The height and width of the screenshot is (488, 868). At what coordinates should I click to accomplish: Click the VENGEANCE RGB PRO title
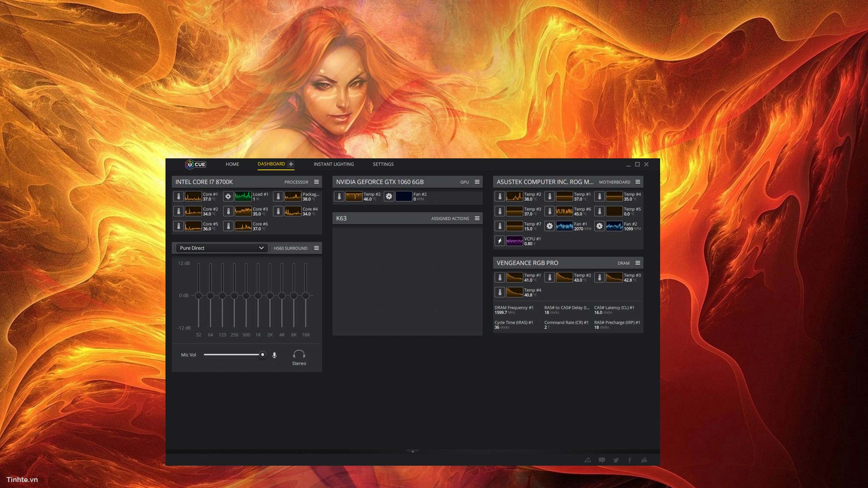pyautogui.click(x=527, y=263)
